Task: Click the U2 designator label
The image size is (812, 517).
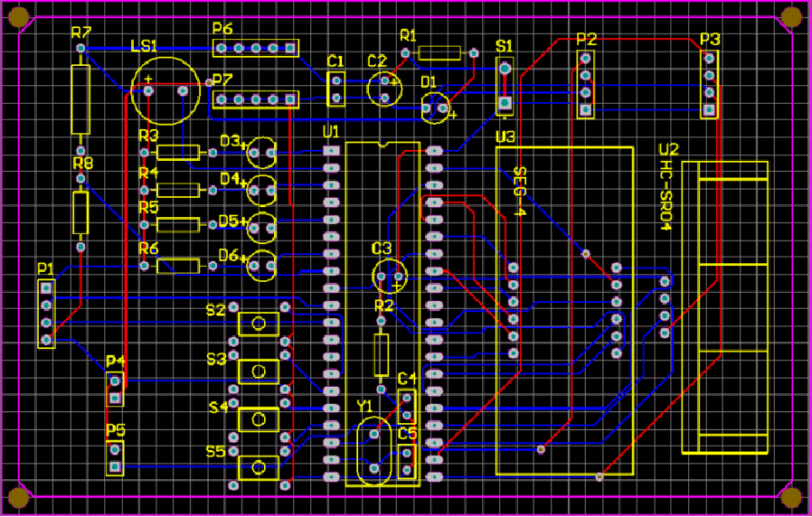Action: coord(668,150)
